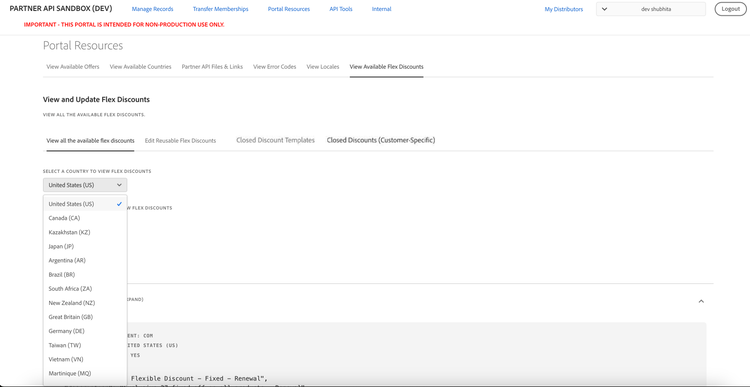Choose Japan (JP) from country list
This screenshot has width=750, height=387.
click(85, 246)
